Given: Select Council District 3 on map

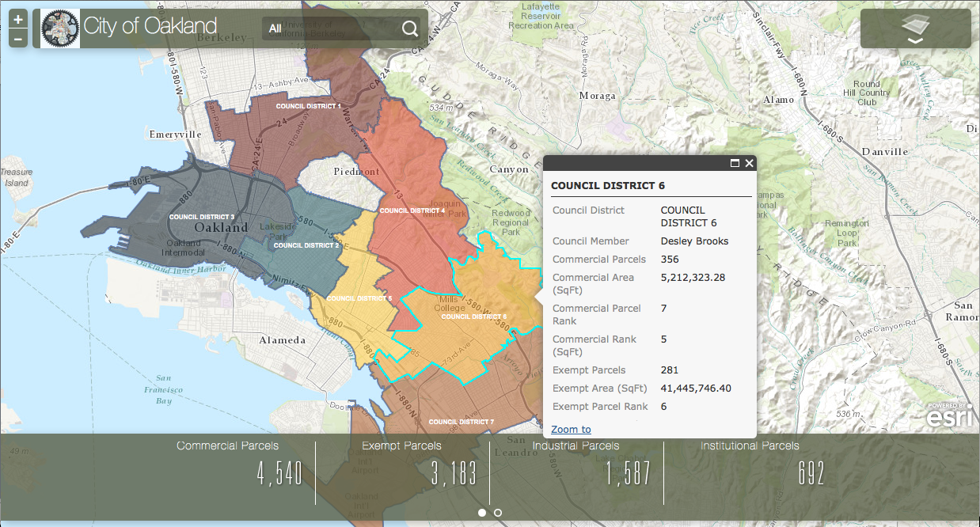Looking at the screenshot, I should coord(202,216).
